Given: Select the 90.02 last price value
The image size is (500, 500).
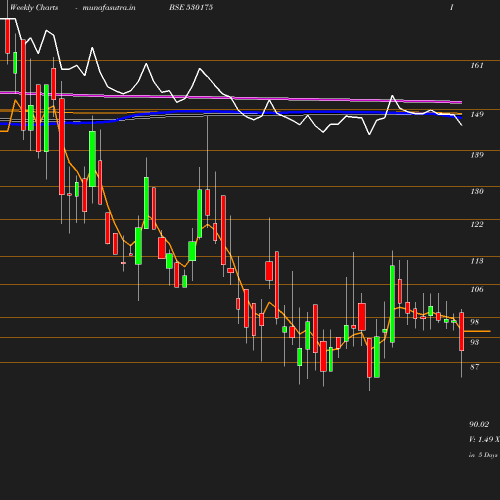Looking at the screenshot, I should 479,424.
